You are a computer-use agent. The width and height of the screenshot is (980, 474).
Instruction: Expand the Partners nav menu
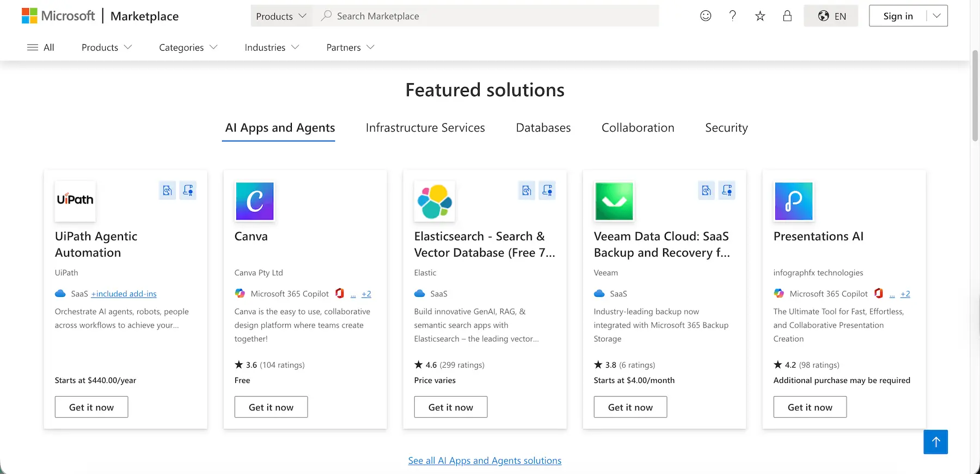(350, 47)
